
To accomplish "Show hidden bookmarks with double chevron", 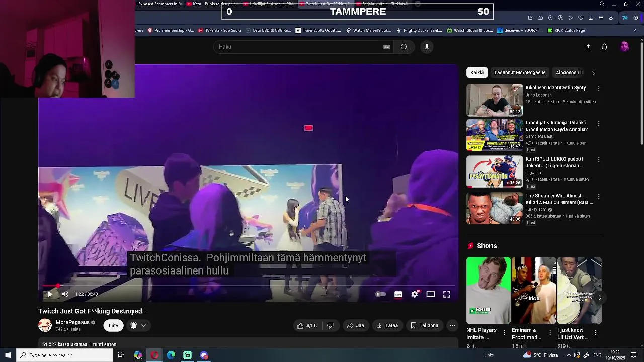I will pyautogui.click(x=635, y=30).
